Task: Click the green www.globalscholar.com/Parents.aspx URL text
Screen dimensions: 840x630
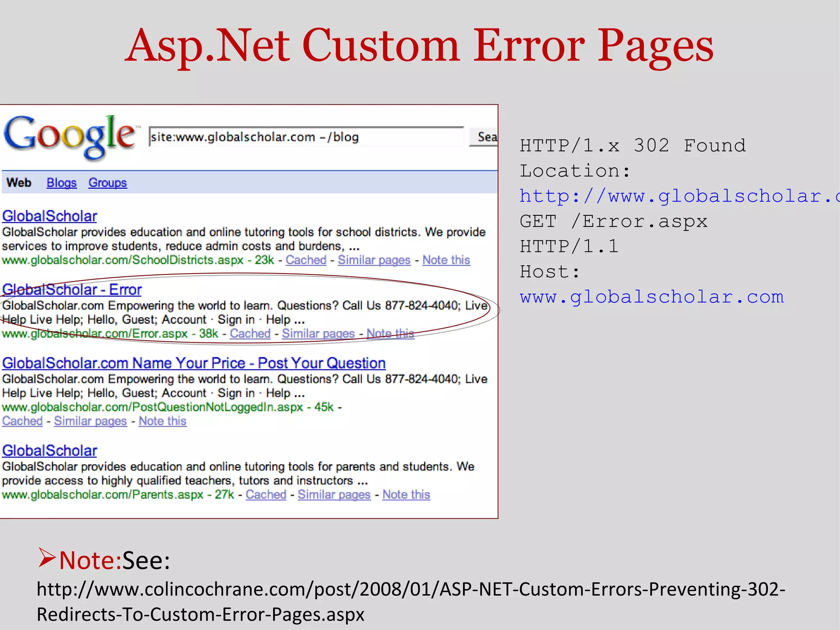Action: pos(103,495)
